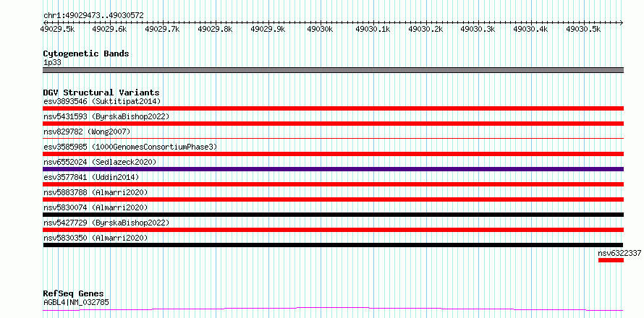
Task: Click the 49029.9k ruler tick label
Action: pyautogui.click(x=268, y=29)
